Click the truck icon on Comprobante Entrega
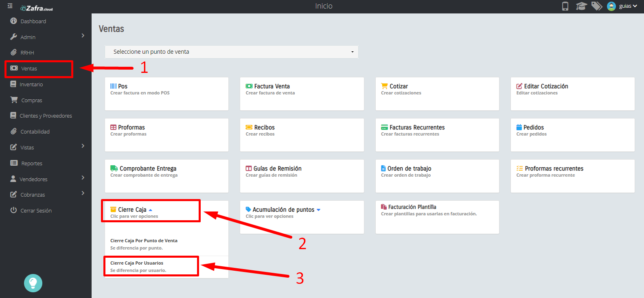 [x=114, y=168]
